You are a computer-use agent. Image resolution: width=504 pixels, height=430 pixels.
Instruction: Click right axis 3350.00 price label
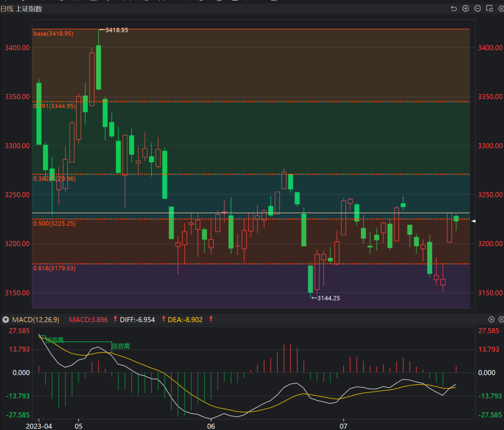pyautogui.click(x=490, y=97)
